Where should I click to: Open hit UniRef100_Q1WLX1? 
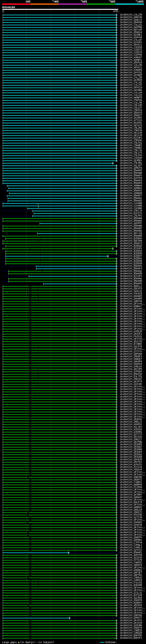tap(131, 20)
